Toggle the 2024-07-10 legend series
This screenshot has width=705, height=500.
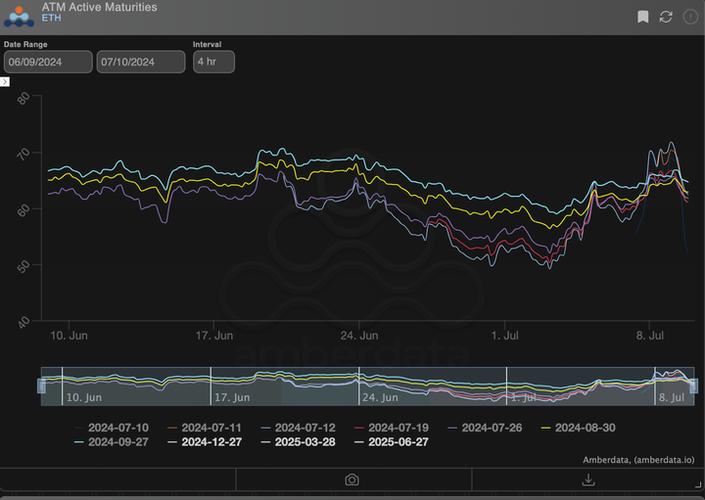coord(112,428)
